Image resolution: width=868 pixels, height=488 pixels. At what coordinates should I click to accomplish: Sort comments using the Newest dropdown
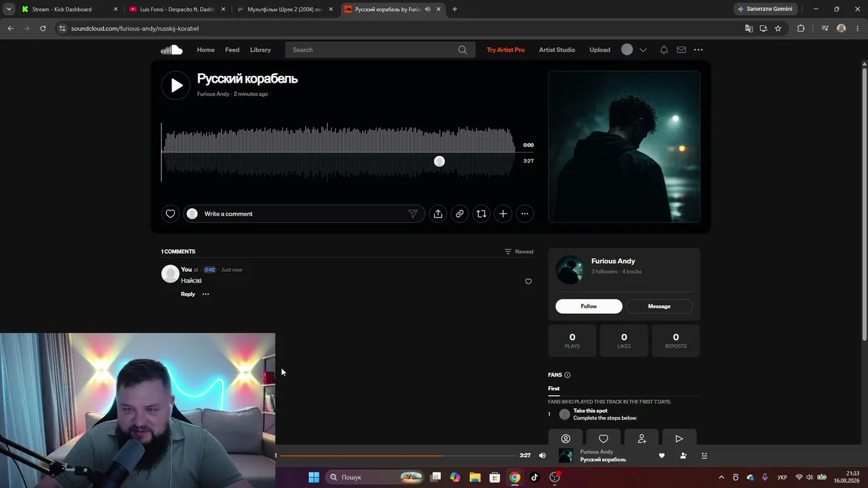[519, 251]
